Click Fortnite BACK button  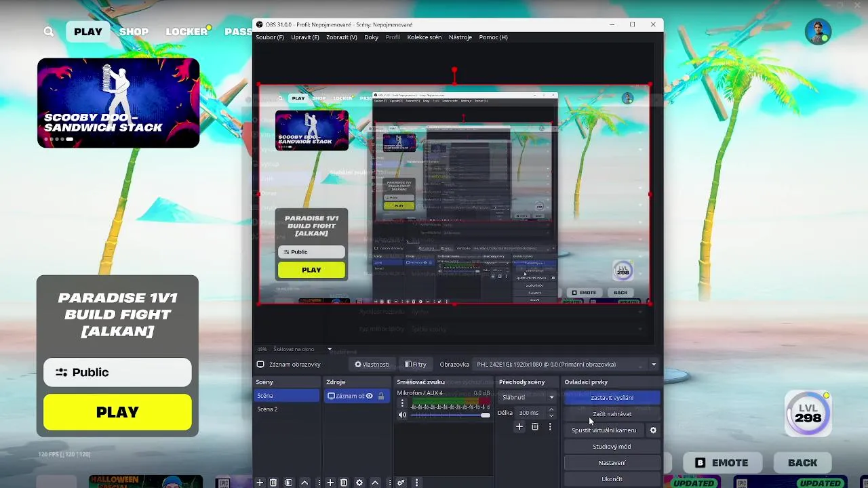pos(802,463)
